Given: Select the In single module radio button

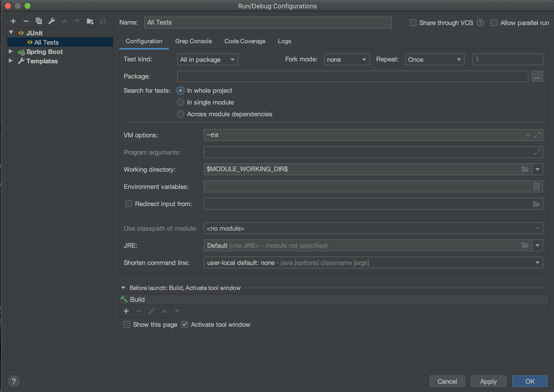Looking at the screenshot, I should (180, 102).
